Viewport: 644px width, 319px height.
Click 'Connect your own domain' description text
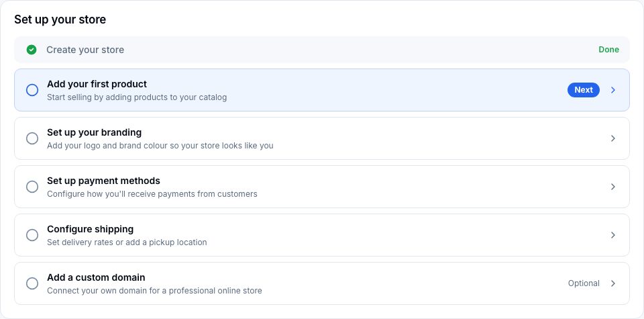click(x=154, y=291)
